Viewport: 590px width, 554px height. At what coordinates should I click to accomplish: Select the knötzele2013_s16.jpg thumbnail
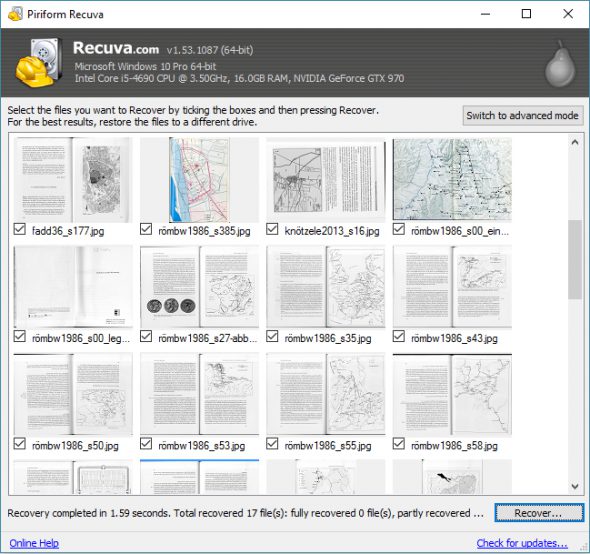[325, 180]
